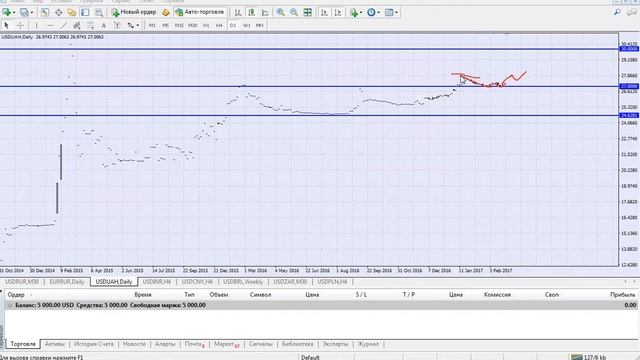Toggle the Авто-торговля button

pos(200,13)
